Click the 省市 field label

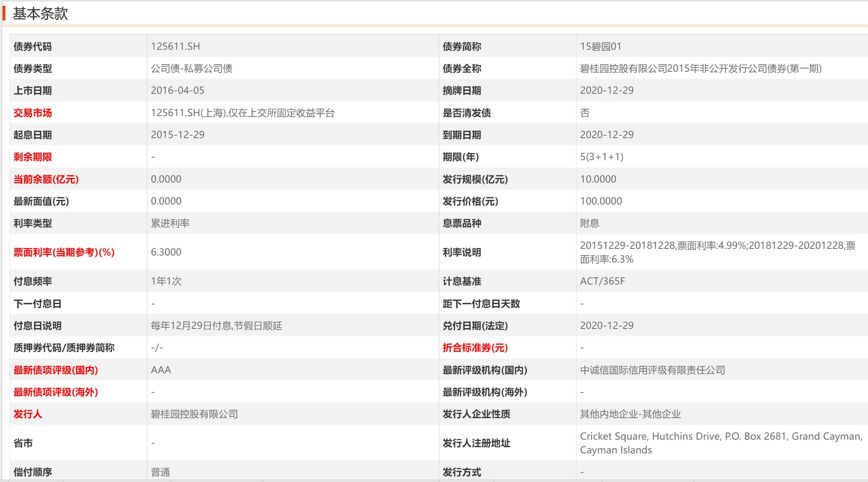23,443
